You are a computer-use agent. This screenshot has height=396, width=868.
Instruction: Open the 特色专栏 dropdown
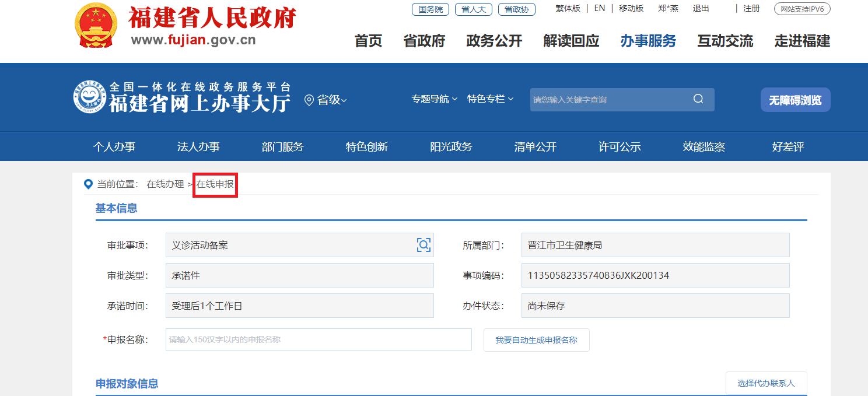490,99
